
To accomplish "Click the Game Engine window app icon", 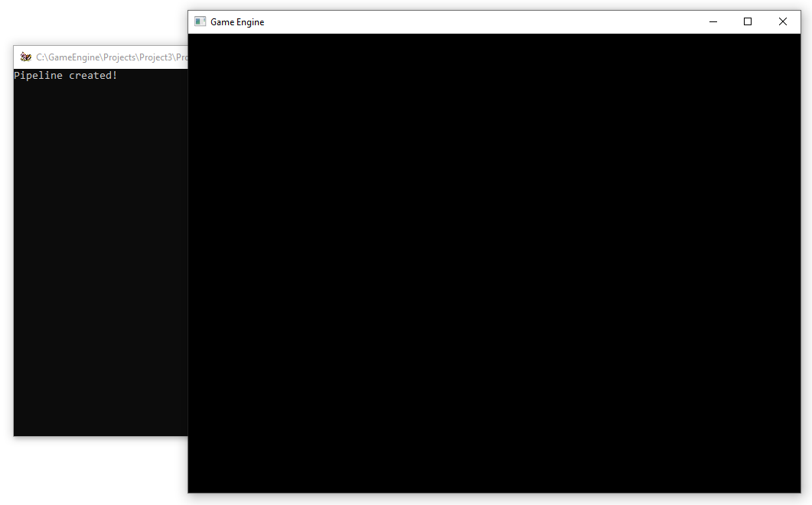I will pyautogui.click(x=200, y=21).
